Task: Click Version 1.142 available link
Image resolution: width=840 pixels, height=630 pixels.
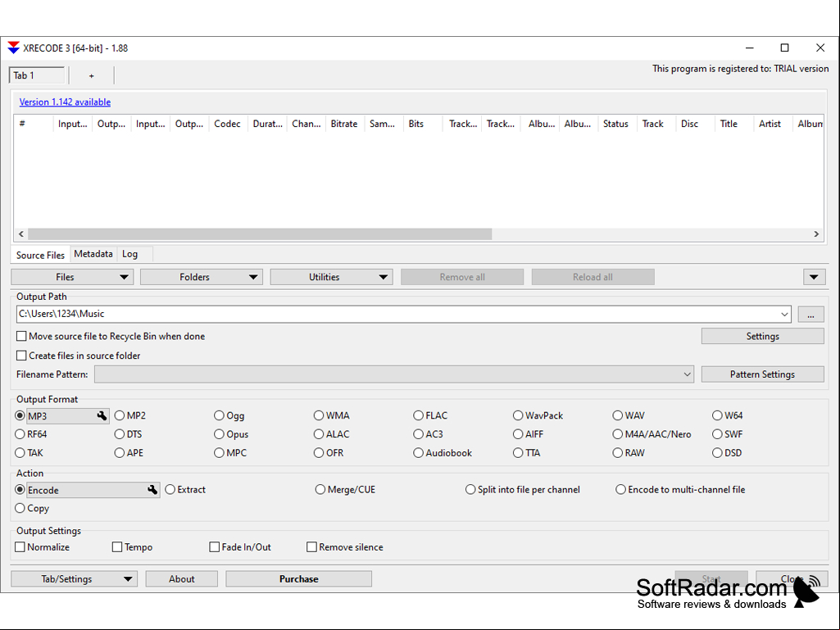Action: [x=65, y=102]
